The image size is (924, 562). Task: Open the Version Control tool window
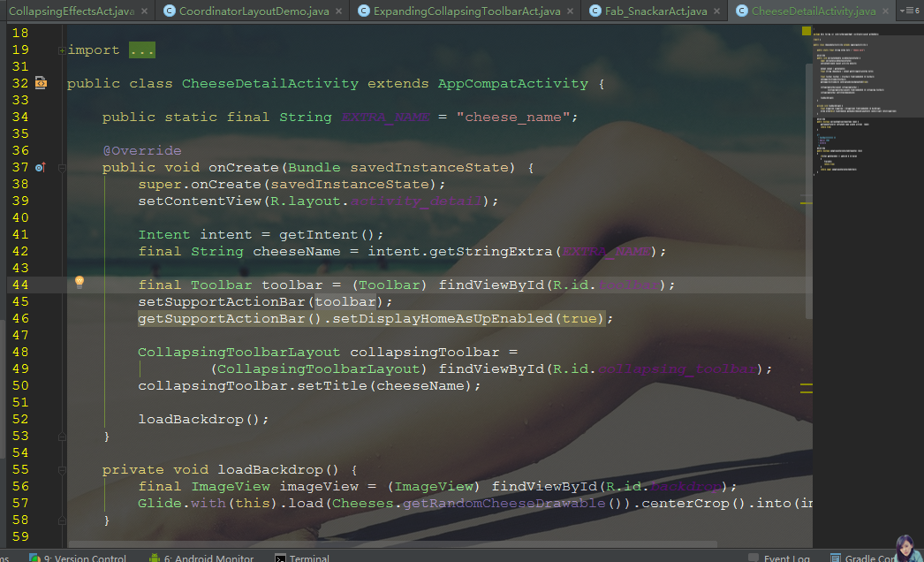[84, 558]
